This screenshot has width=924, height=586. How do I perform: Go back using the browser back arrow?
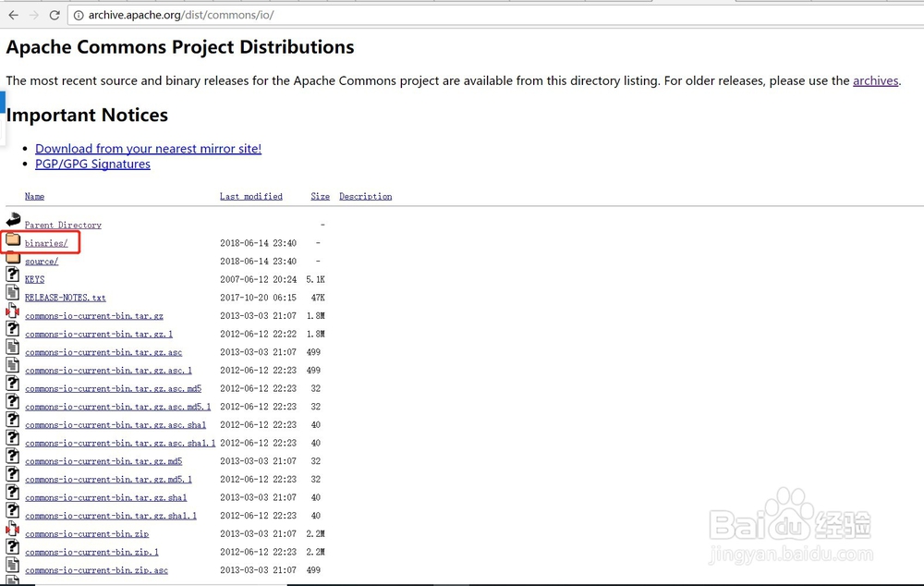pos(13,15)
